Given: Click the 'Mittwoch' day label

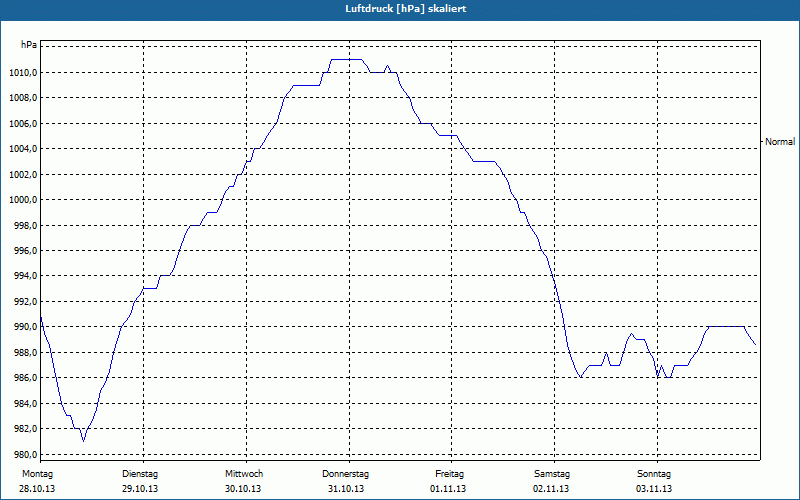Looking at the screenshot, I should point(244,474).
